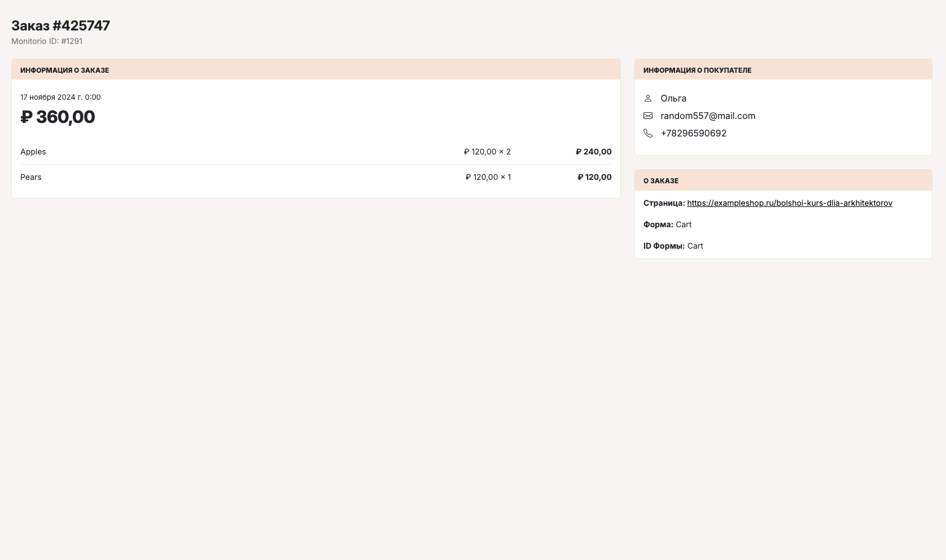This screenshot has width=946, height=560.
Task: Click the Monitorio ID #1291 text
Action: [47, 41]
